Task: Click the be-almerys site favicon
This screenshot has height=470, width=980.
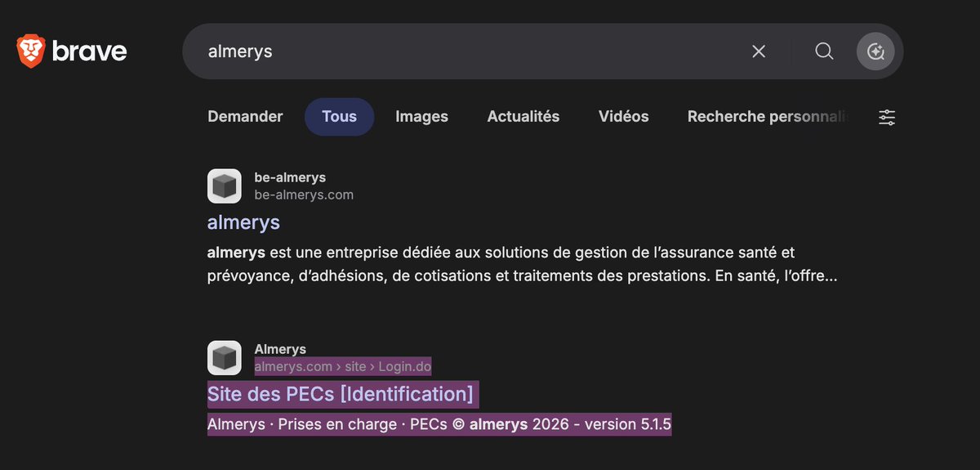Action: click(224, 186)
